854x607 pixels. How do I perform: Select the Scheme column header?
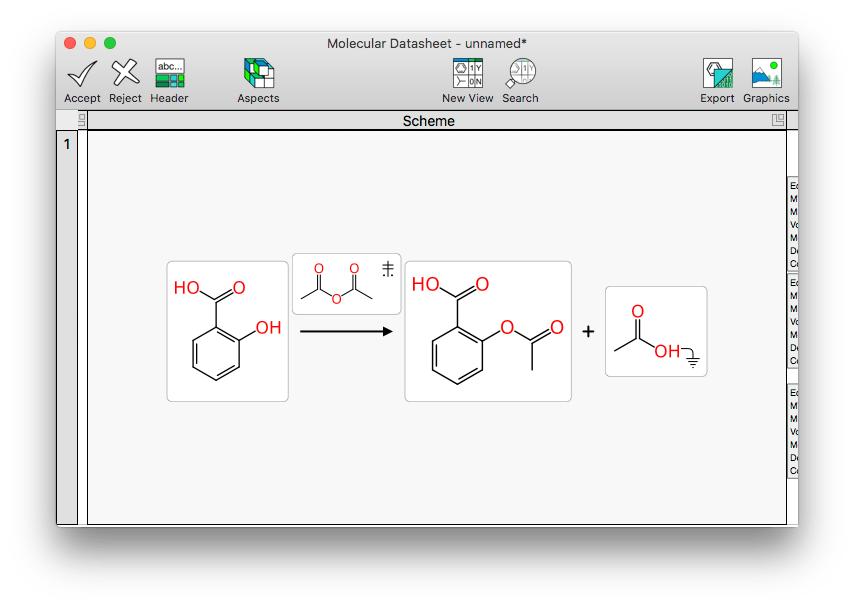click(x=428, y=121)
